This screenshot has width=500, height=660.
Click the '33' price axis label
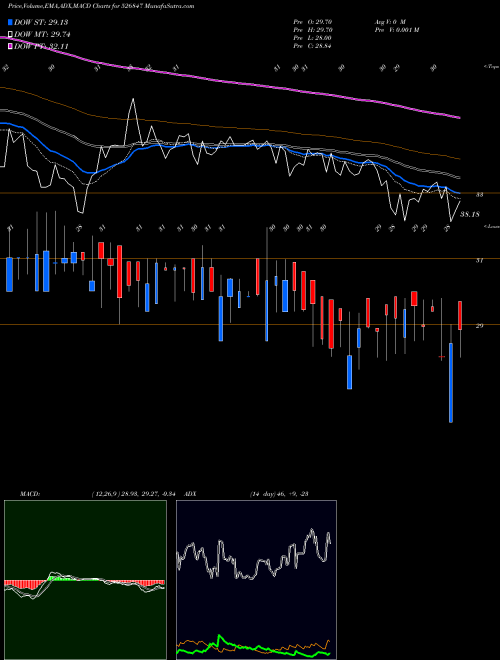tap(479, 195)
